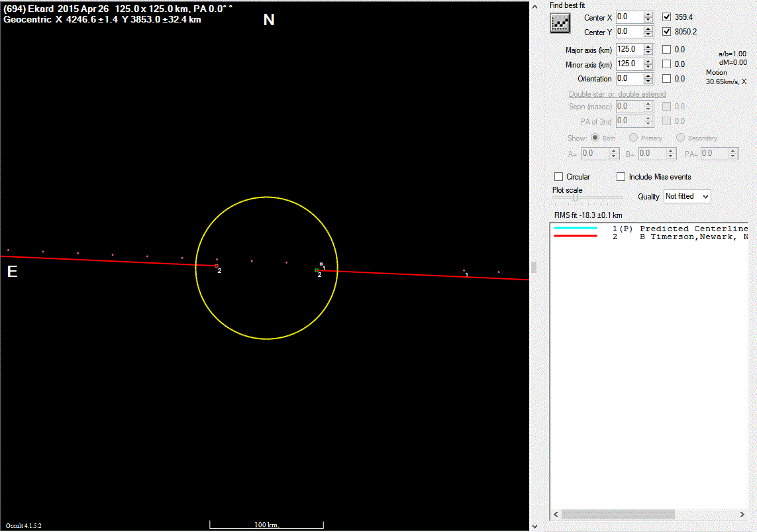The image size is (757, 532).
Task: Increase Center X with the up arrow
Action: 648,14
